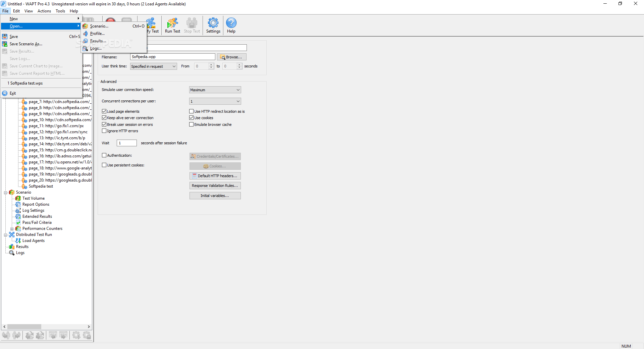Click Initial variables... button

click(215, 196)
